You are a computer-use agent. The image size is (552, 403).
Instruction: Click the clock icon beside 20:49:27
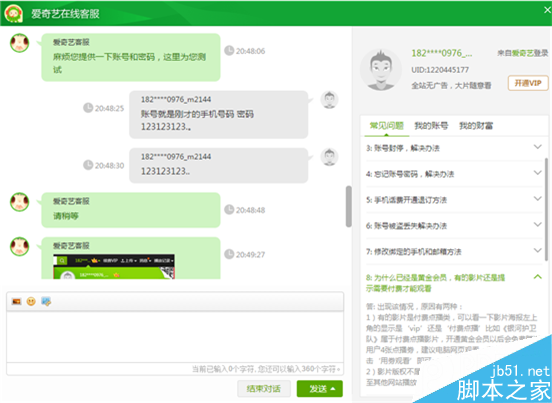pyautogui.click(x=229, y=254)
